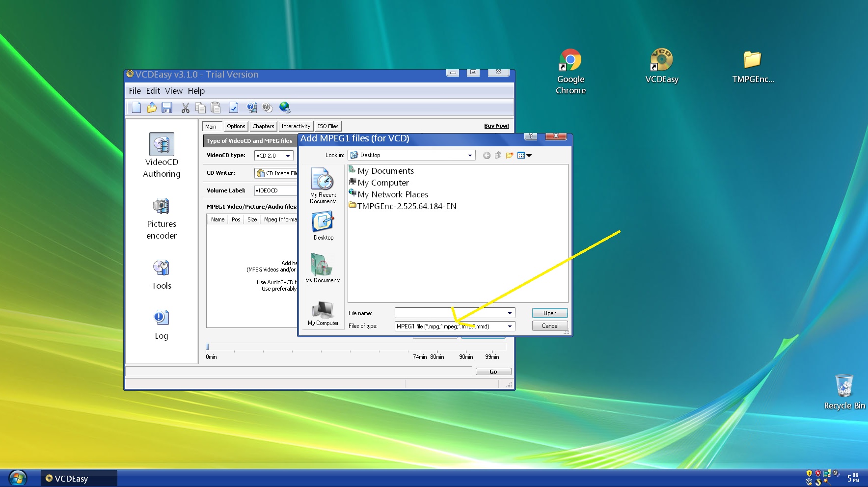Screen dimensions: 868x487
Task: Select My Documents in the places bar
Action: 323,268
